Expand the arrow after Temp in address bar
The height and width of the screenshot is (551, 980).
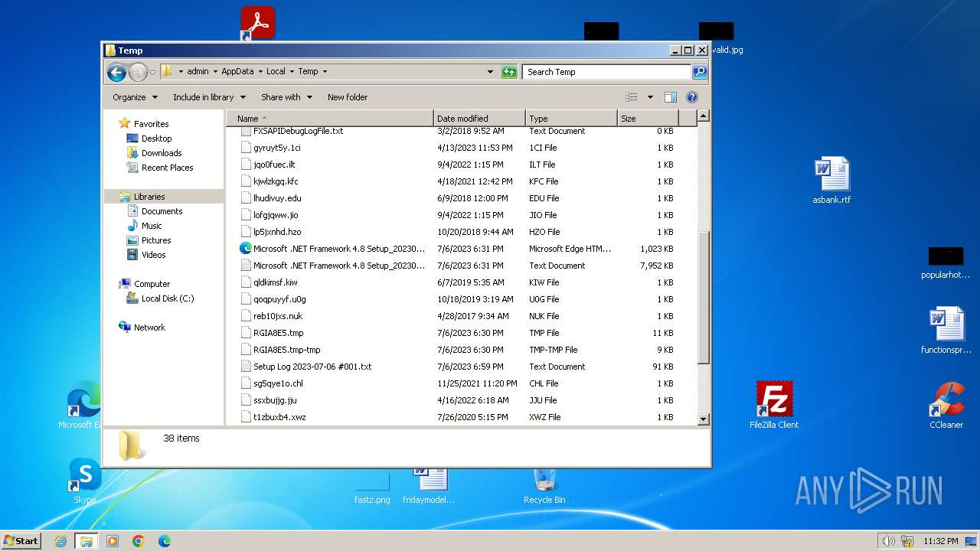tap(325, 71)
